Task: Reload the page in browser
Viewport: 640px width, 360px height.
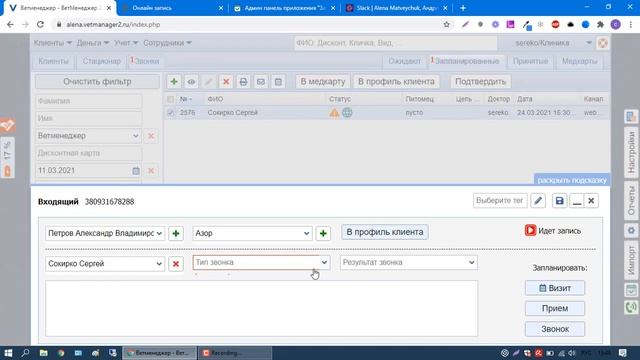Action: (40, 24)
